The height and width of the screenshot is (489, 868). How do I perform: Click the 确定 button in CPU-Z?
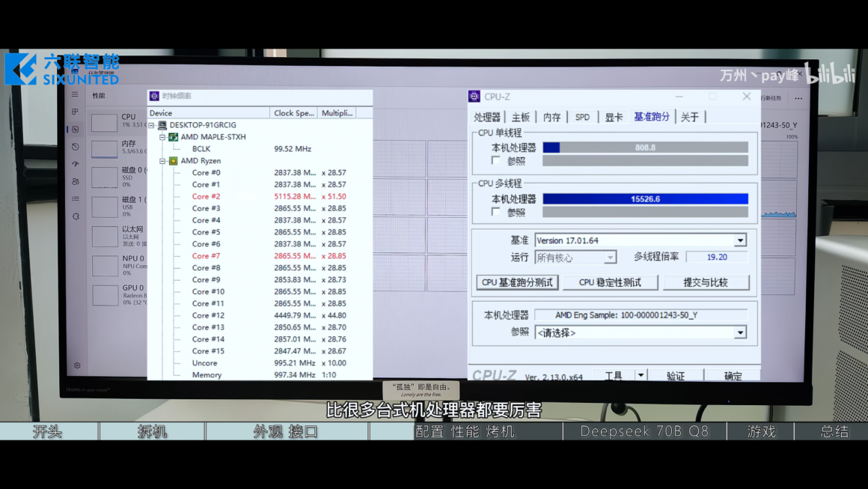tap(733, 375)
